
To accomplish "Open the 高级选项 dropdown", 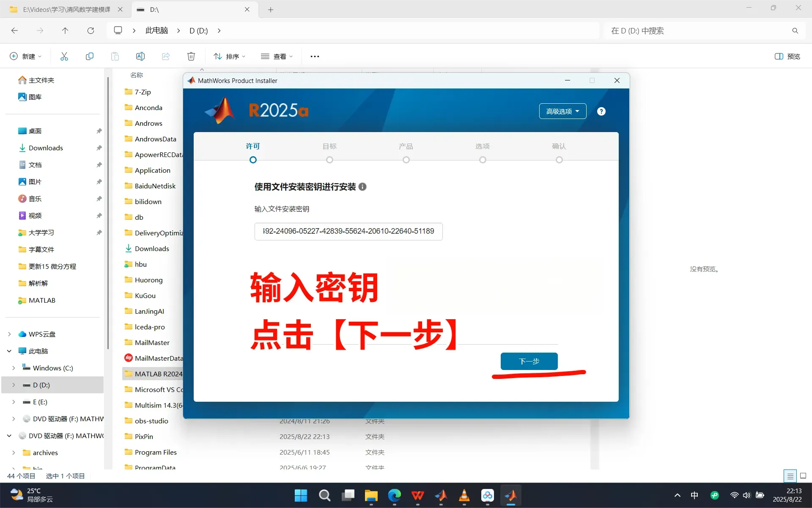I will [562, 111].
